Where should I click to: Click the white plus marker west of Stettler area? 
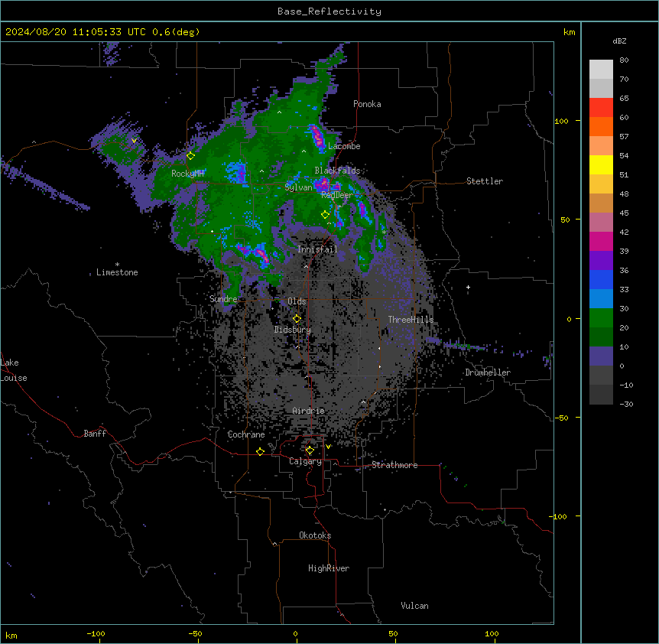[x=468, y=287]
